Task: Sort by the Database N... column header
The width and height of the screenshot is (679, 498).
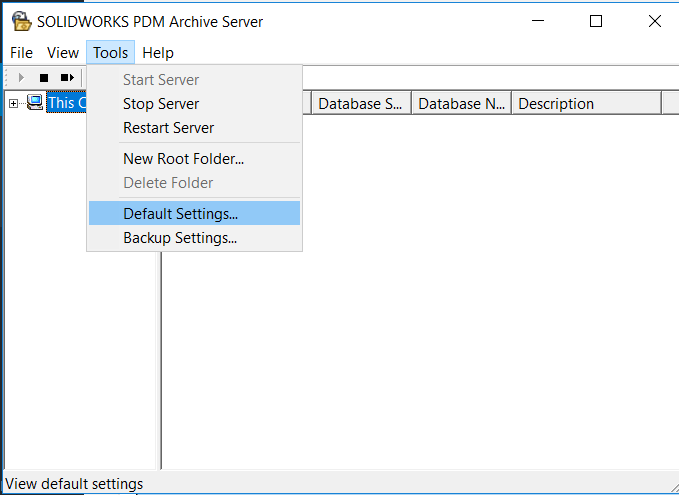Action: coord(461,103)
